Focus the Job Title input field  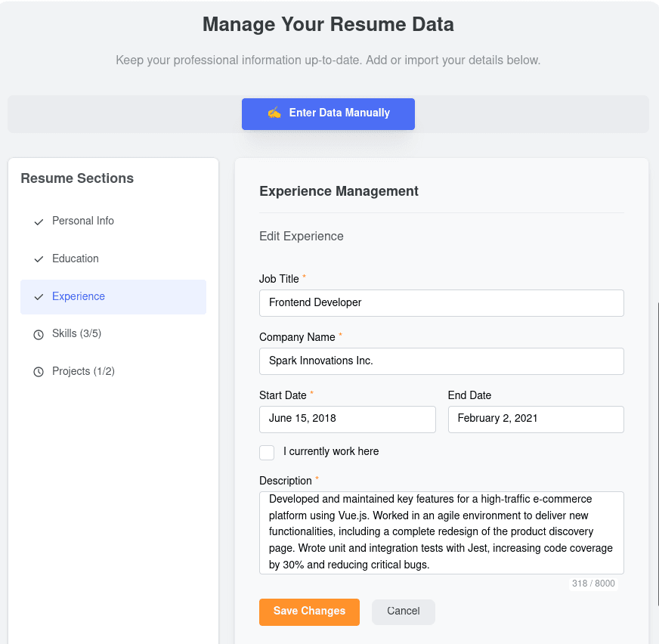pyautogui.click(x=441, y=303)
